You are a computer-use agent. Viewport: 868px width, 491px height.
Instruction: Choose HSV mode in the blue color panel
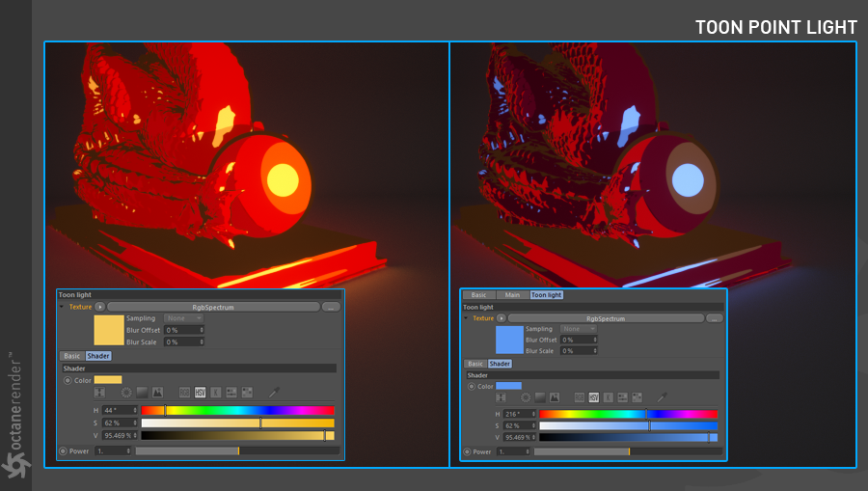pos(594,397)
